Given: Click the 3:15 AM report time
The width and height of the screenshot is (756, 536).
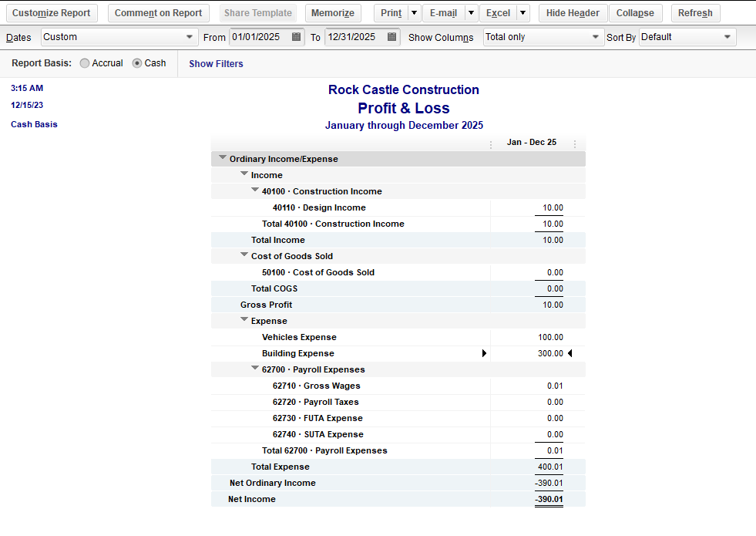Looking at the screenshot, I should (27, 88).
